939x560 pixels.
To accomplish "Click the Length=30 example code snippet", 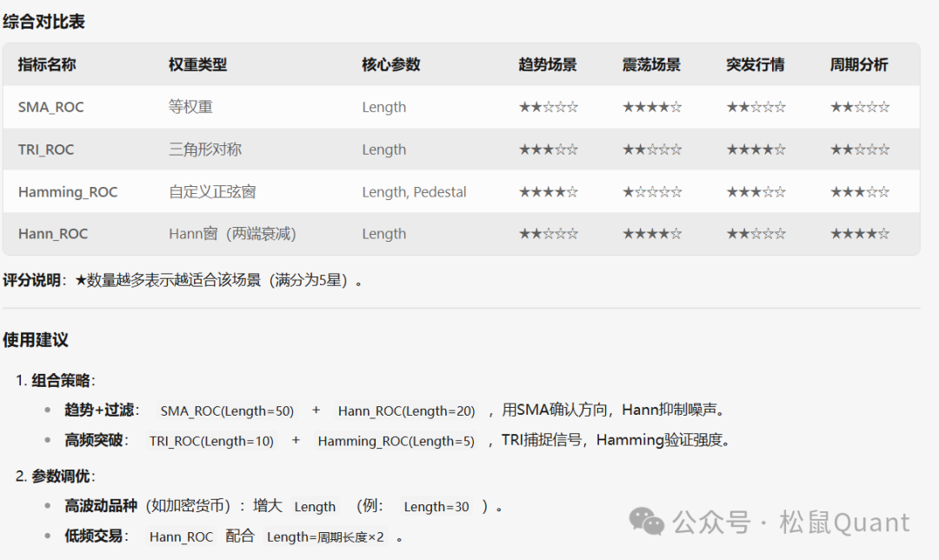I will (x=436, y=506).
